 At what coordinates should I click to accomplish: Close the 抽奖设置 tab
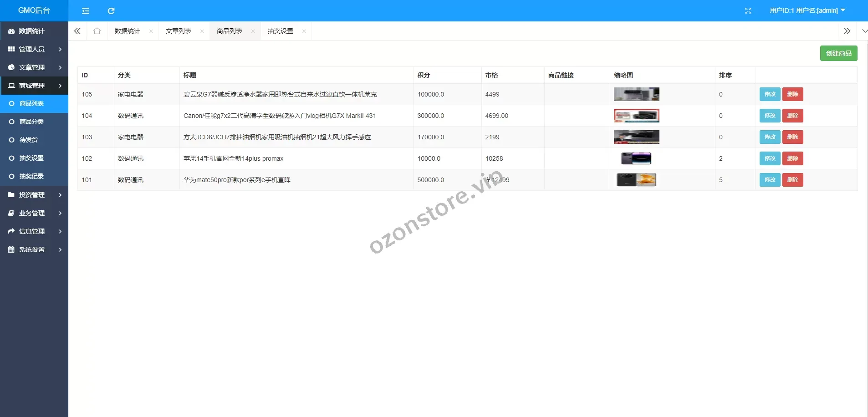click(x=304, y=31)
